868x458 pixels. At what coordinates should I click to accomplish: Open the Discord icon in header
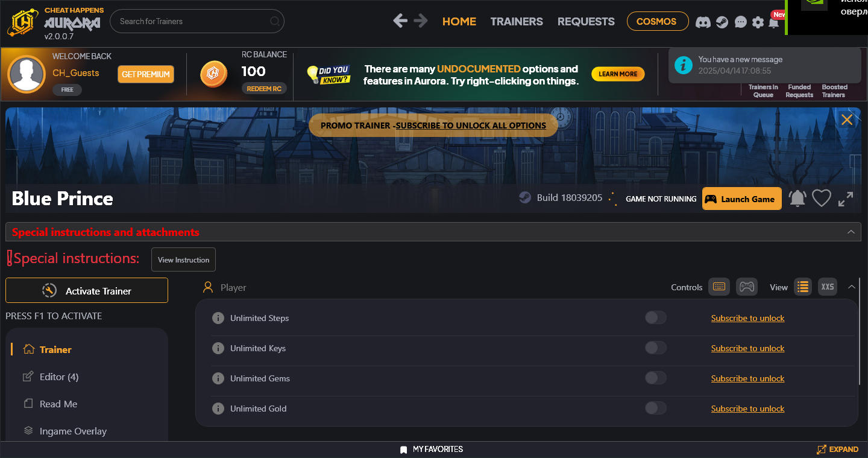pyautogui.click(x=703, y=22)
